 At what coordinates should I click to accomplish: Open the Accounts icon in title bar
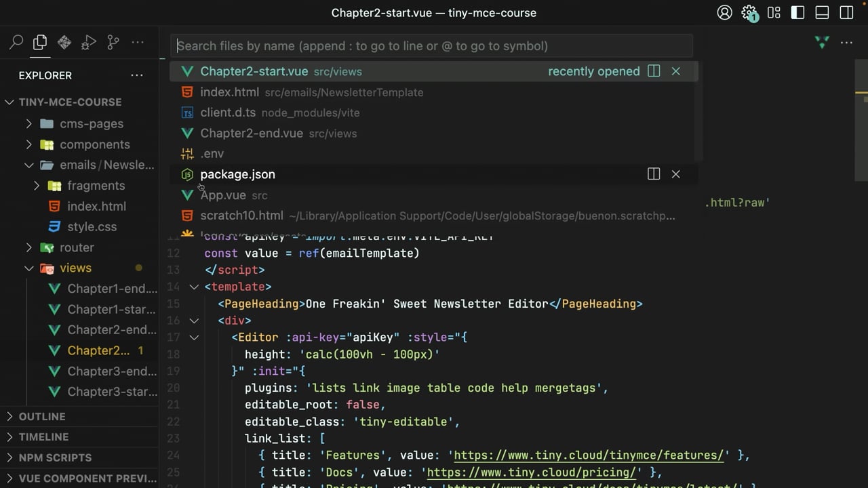(x=724, y=13)
